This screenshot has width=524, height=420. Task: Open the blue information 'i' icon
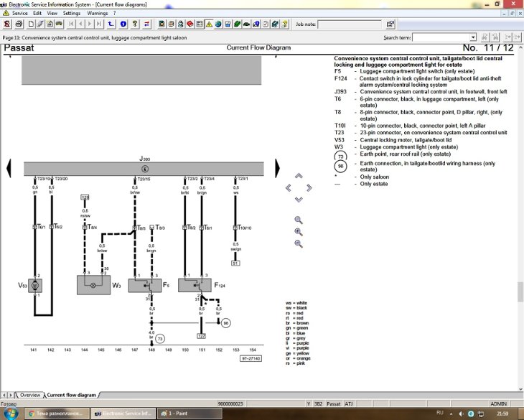(123, 24)
